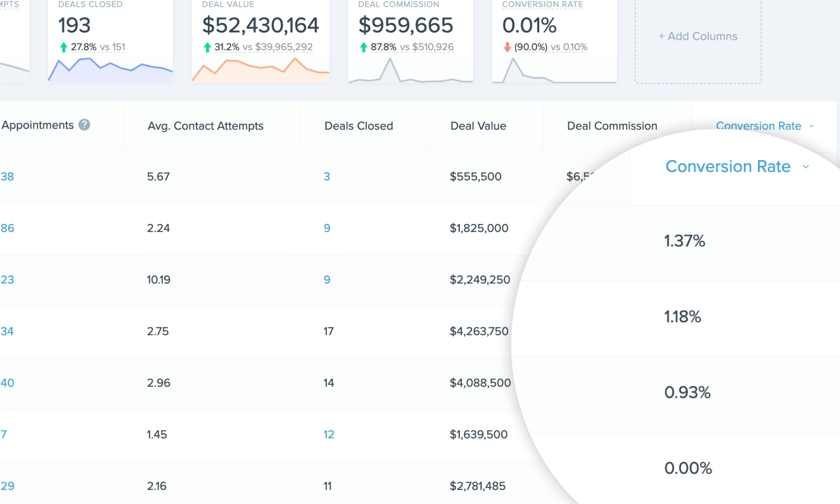The image size is (840, 504).
Task: Click the blue sparkline on Deals Closed card
Action: tap(110, 70)
